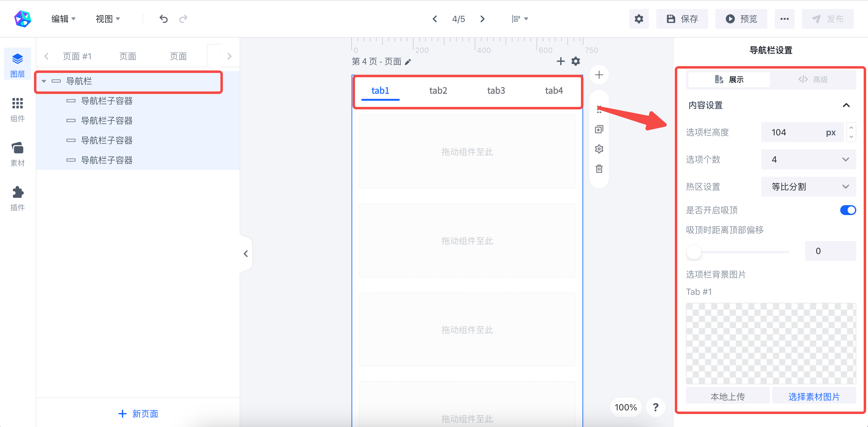Duplicate component with copy icon

pos(599,129)
